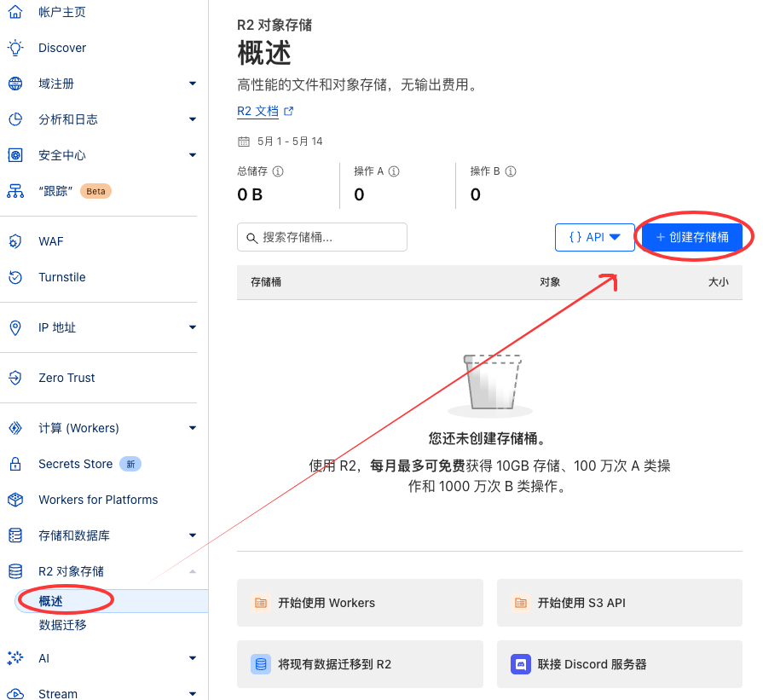Open WAF from the sidebar
The height and width of the screenshot is (700, 763).
pyautogui.click(x=51, y=241)
